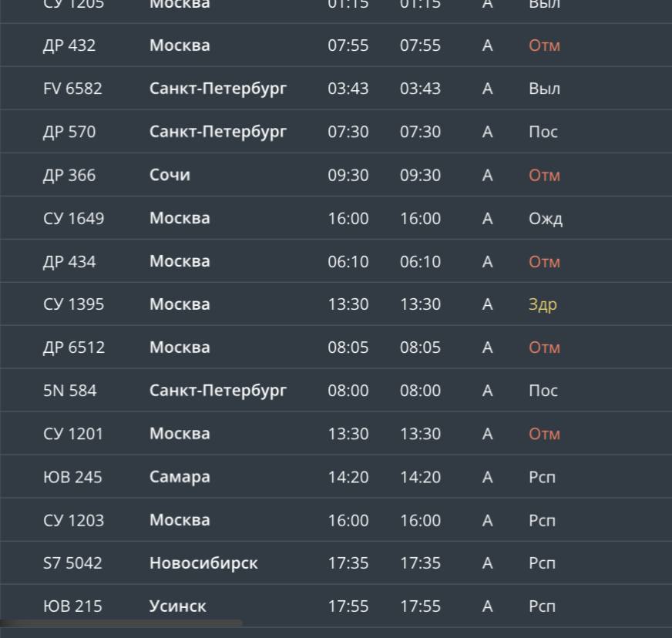Click the Сочи destination
The height and width of the screenshot is (638, 672).
170,175
